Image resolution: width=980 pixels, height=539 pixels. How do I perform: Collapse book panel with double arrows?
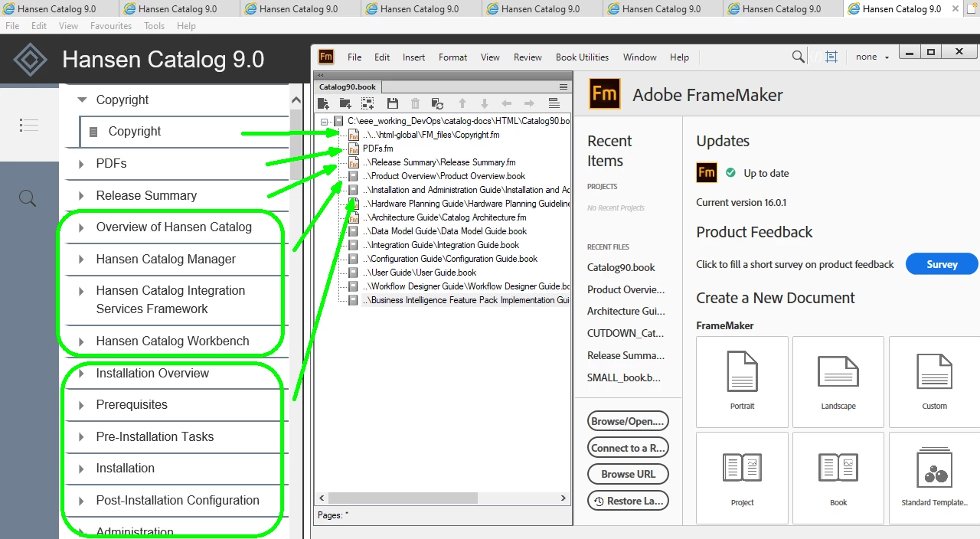(x=321, y=76)
